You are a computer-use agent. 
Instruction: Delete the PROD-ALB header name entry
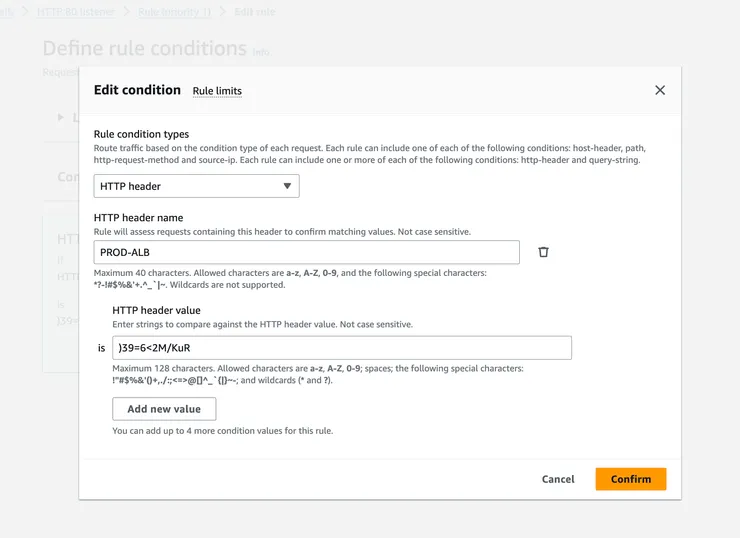pos(543,252)
